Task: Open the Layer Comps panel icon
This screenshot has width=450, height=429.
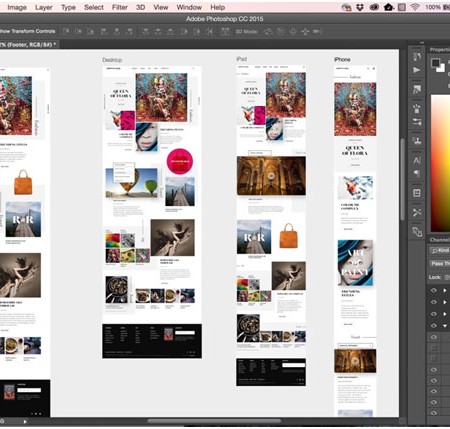Action: [417, 193]
